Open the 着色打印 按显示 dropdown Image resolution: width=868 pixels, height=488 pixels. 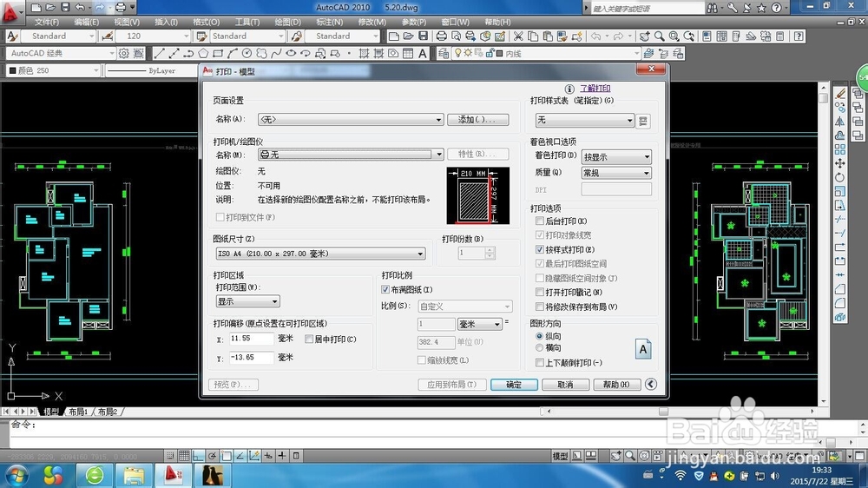point(616,157)
